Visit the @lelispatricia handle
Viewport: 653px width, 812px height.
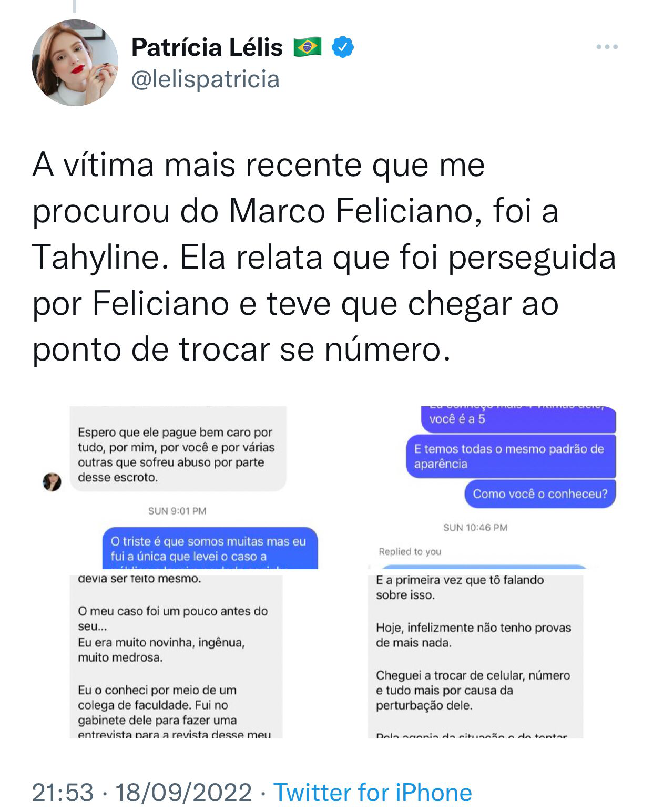(x=205, y=79)
